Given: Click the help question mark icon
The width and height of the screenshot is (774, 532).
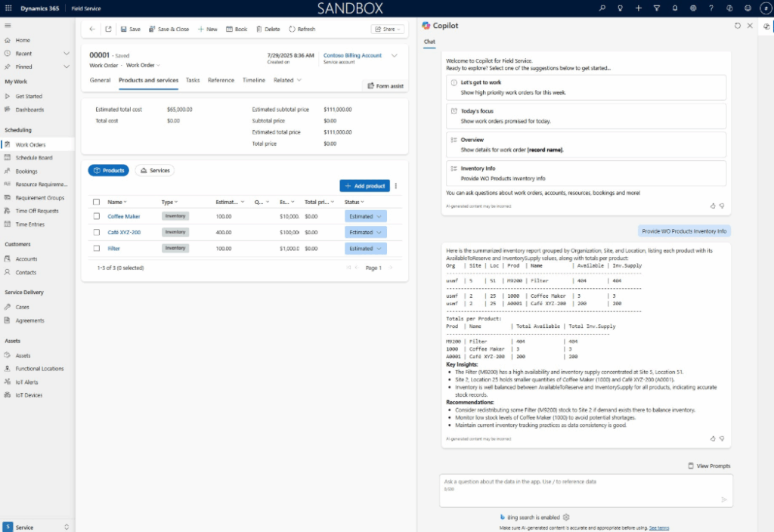Looking at the screenshot, I should (x=711, y=8).
